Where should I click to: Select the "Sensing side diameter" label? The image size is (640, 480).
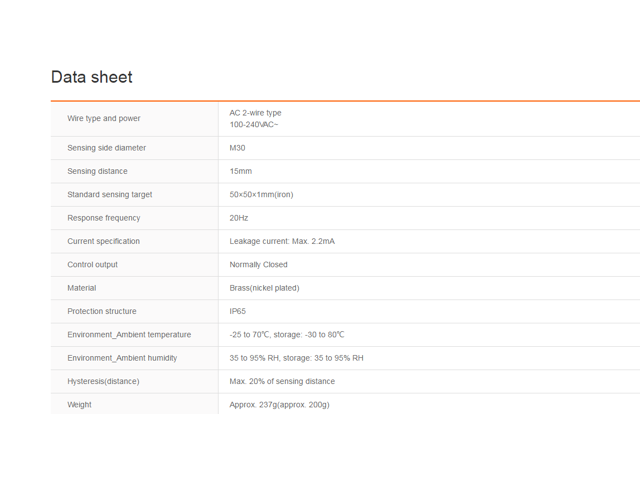tap(106, 148)
